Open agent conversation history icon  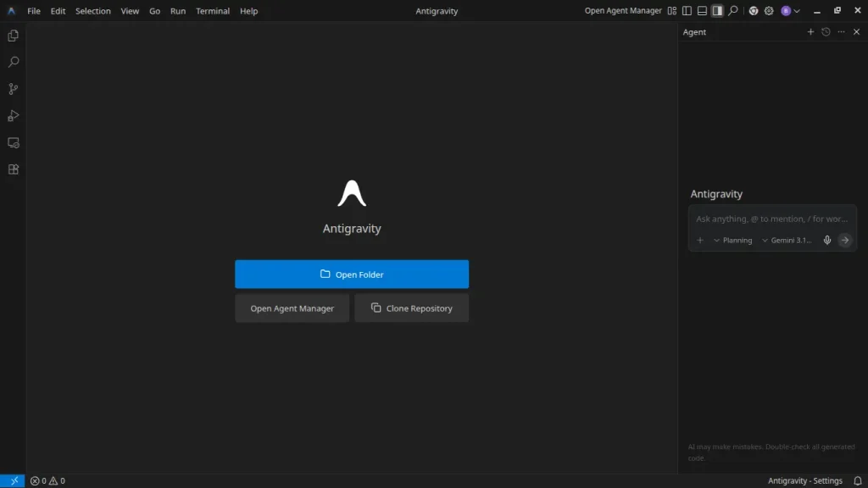tap(826, 31)
